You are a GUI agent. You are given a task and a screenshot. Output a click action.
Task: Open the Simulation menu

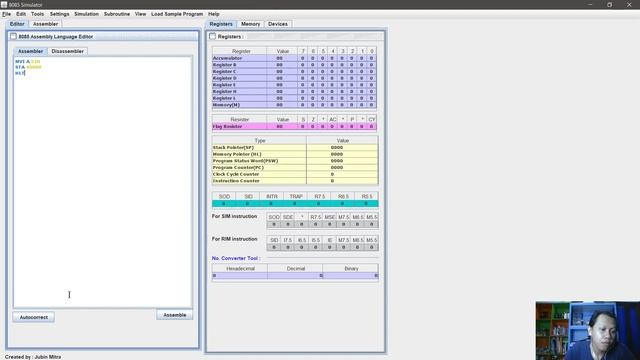coord(86,14)
